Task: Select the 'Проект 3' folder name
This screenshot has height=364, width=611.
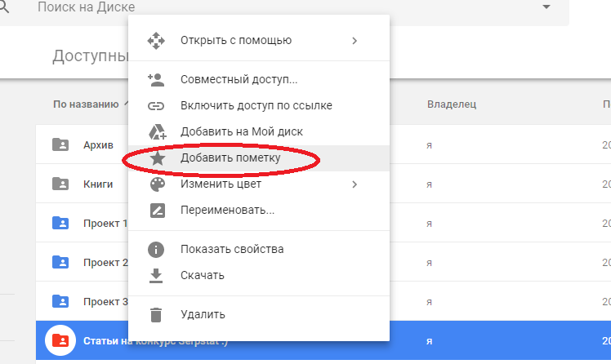Action: (x=105, y=302)
